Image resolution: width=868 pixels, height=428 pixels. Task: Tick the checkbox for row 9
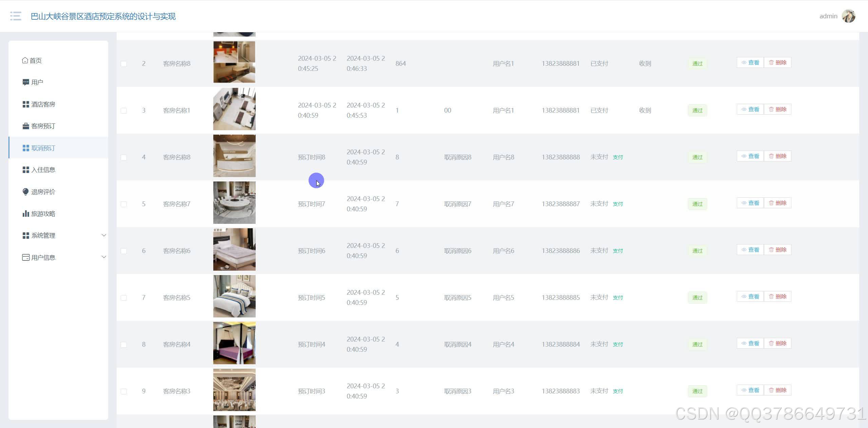pyautogui.click(x=124, y=391)
